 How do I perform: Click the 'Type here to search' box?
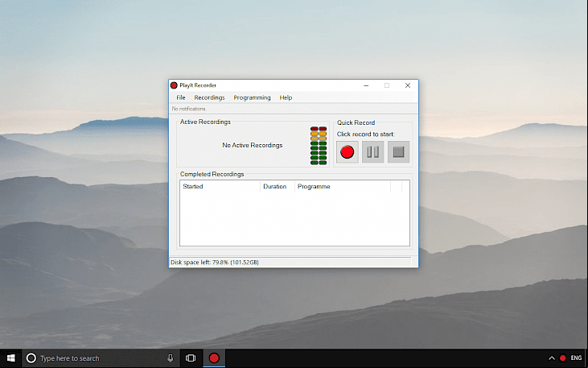click(101, 358)
